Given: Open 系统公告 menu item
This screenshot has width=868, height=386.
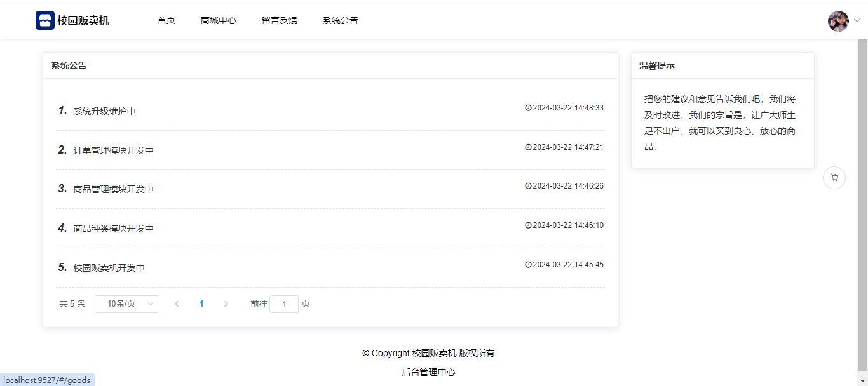Looking at the screenshot, I should (341, 20).
